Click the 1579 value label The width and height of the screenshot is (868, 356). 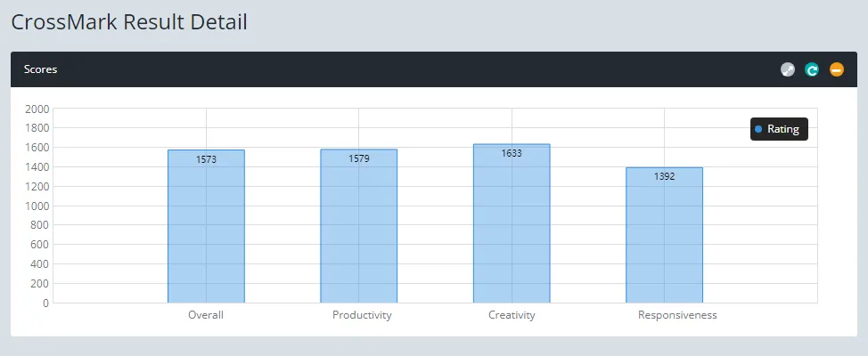(358, 158)
